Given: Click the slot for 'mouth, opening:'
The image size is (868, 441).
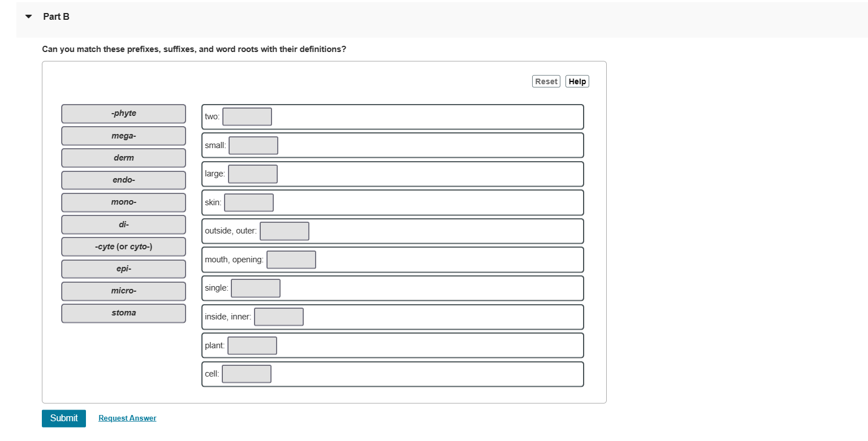Looking at the screenshot, I should 291,260.
